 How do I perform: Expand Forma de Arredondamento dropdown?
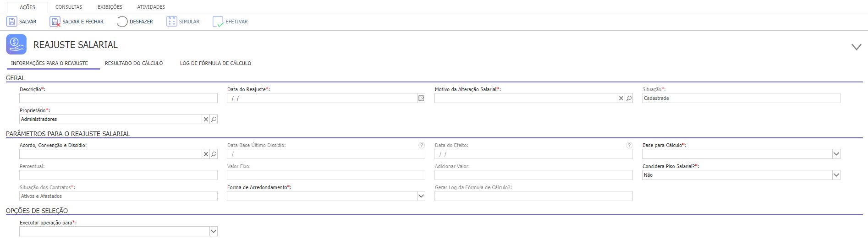point(421,196)
